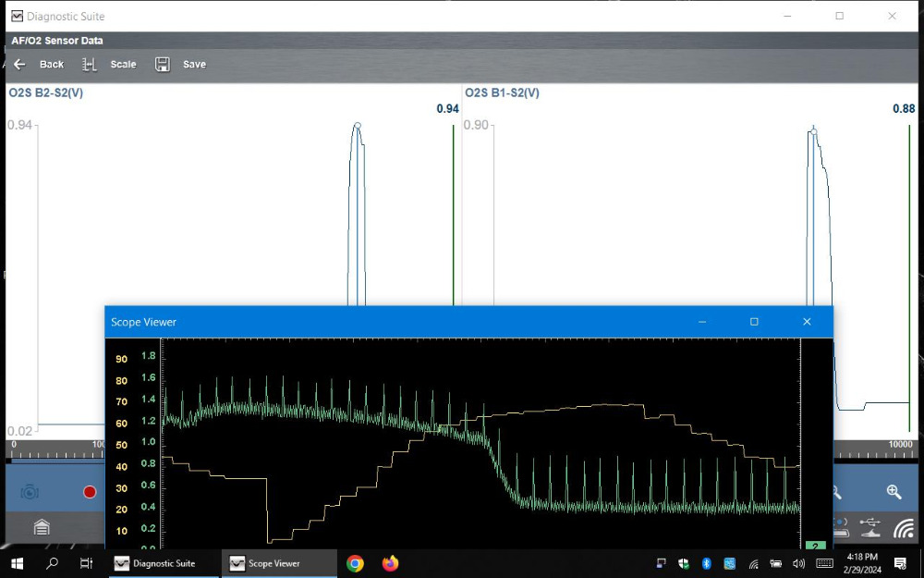
Task: Click the O2S B1-S2(V) graph title
Action: pyautogui.click(x=502, y=93)
